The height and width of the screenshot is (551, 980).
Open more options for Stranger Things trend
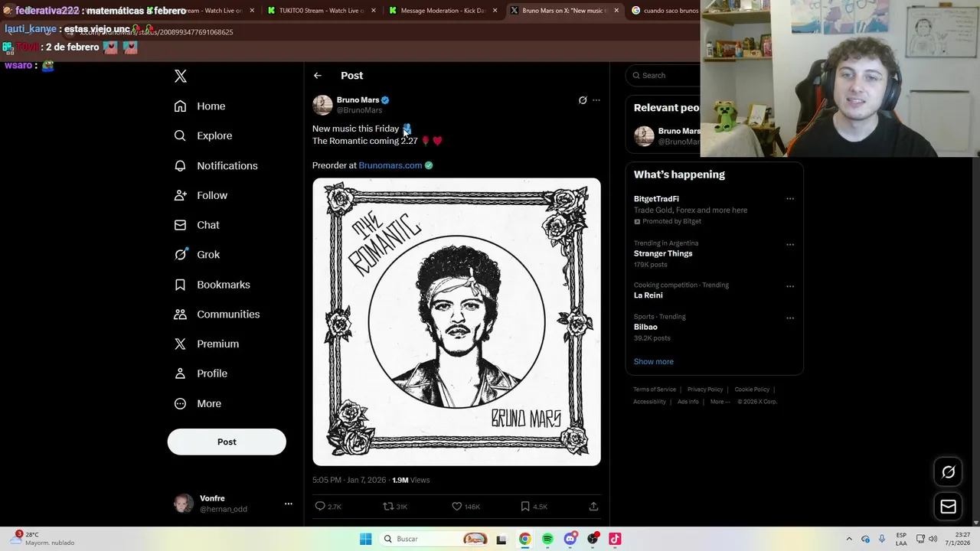point(790,245)
